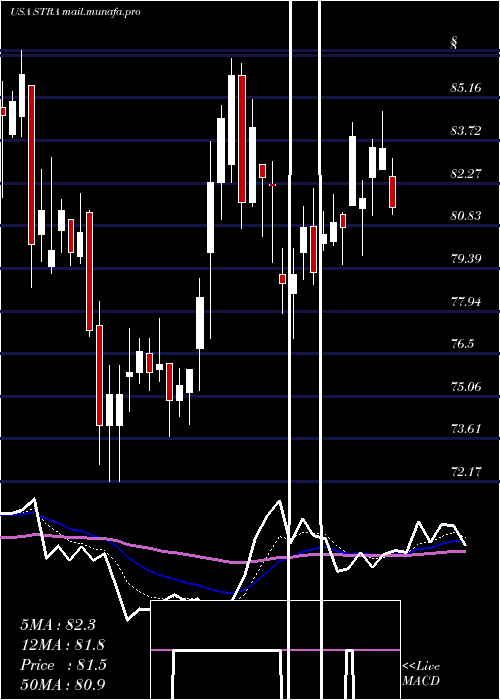Select the 79.39 price axis label

(466, 258)
